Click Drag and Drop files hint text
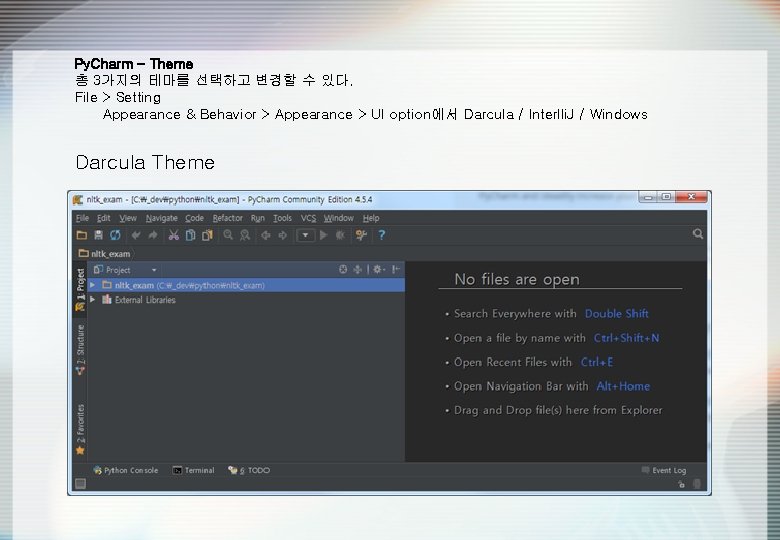Screen dimensions: 780x540 tap(558, 410)
